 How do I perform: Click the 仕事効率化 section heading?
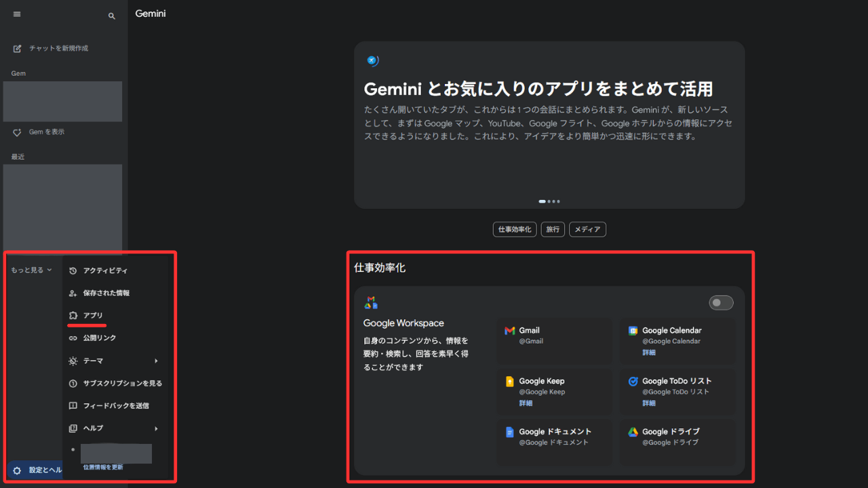[x=380, y=268]
